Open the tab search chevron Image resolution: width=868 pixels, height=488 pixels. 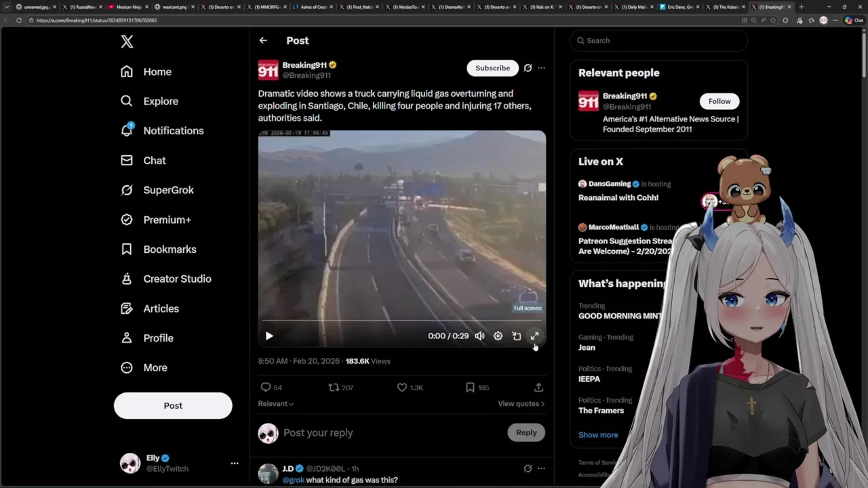(x=8, y=7)
